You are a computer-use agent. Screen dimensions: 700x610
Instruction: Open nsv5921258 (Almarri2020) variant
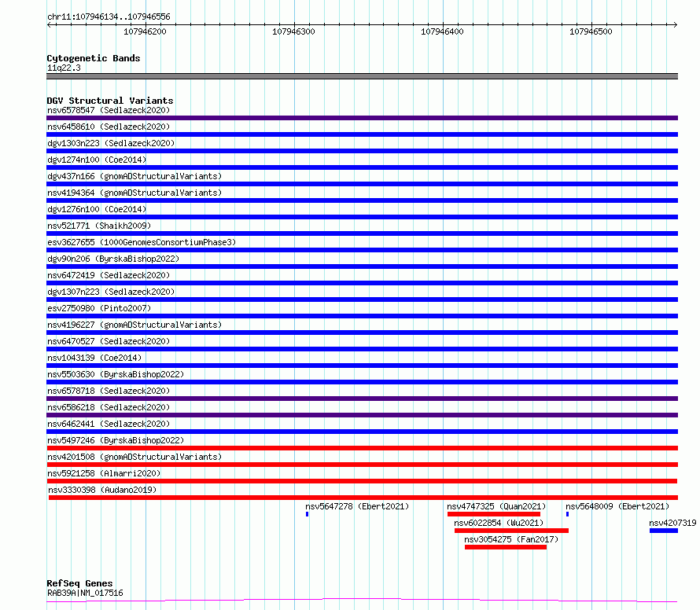[104, 473]
